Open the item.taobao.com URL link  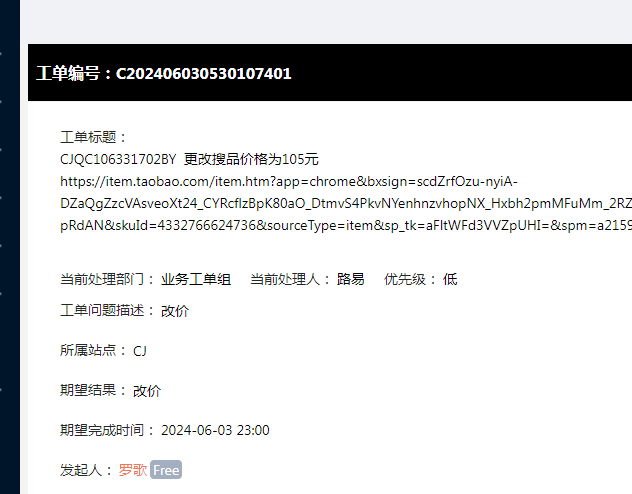(346, 203)
